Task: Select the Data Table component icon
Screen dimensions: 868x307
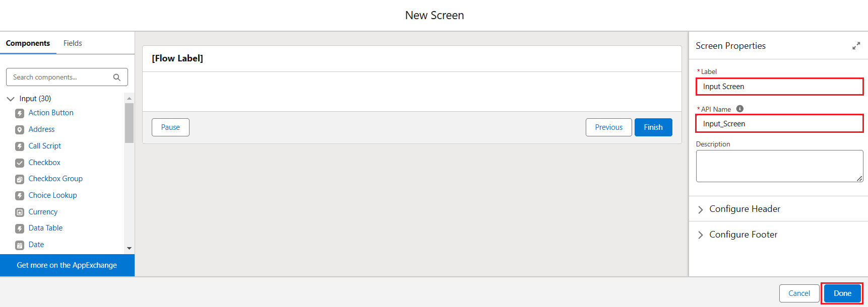Action: tap(20, 228)
